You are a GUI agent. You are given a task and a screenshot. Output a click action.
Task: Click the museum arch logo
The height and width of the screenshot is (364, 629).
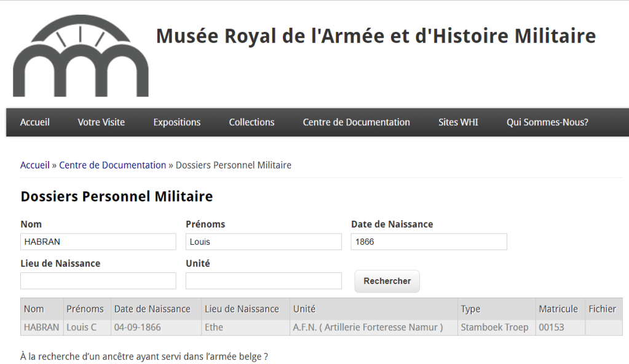pyautogui.click(x=81, y=57)
